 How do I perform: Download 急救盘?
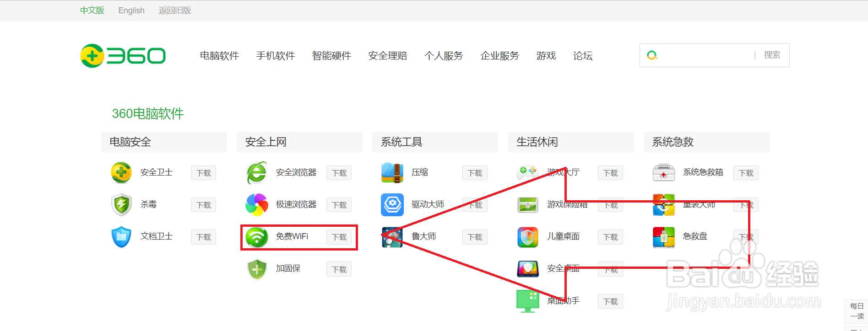(746, 237)
